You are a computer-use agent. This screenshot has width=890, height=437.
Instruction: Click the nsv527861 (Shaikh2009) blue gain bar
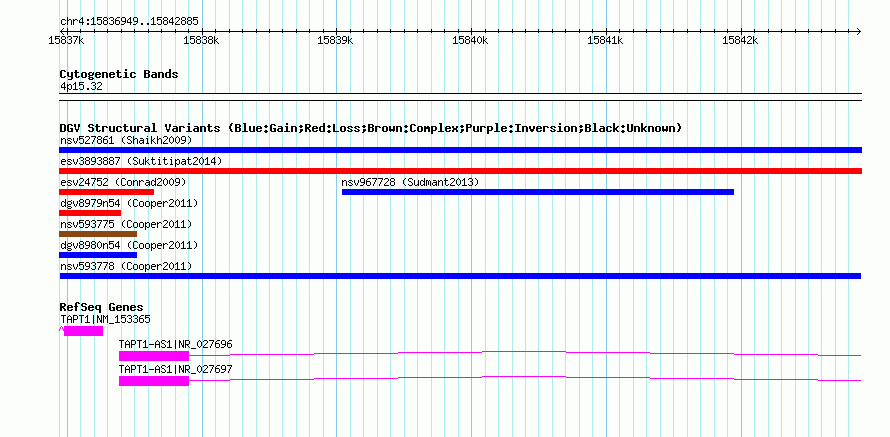coord(460,150)
